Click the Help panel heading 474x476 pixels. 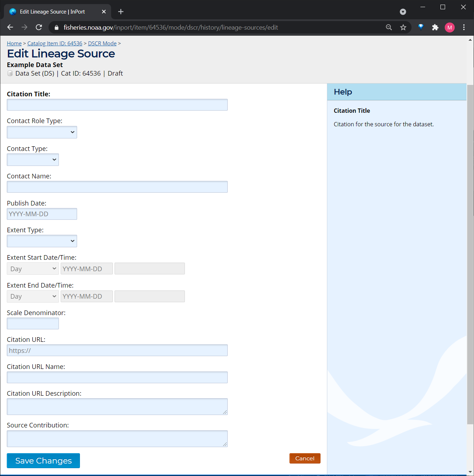(343, 92)
